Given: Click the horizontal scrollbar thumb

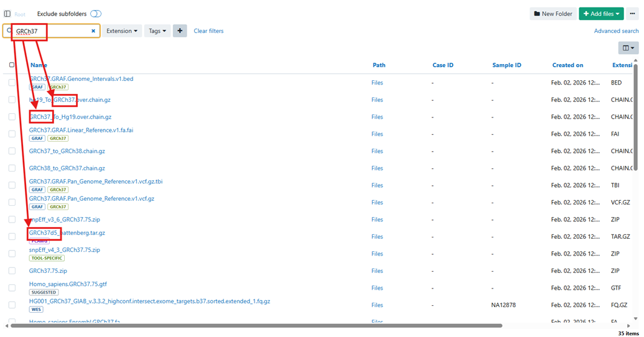Looking at the screenshot, I should coord(256,326).
